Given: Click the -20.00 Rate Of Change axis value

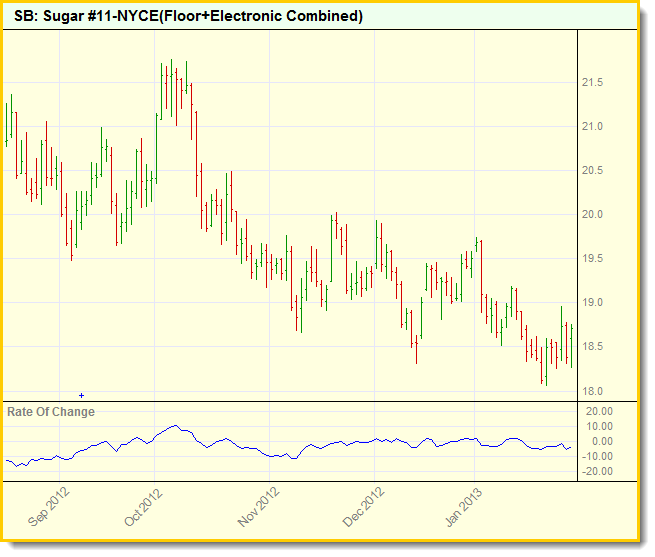Looking at the screenshot, I should [598, 471].
